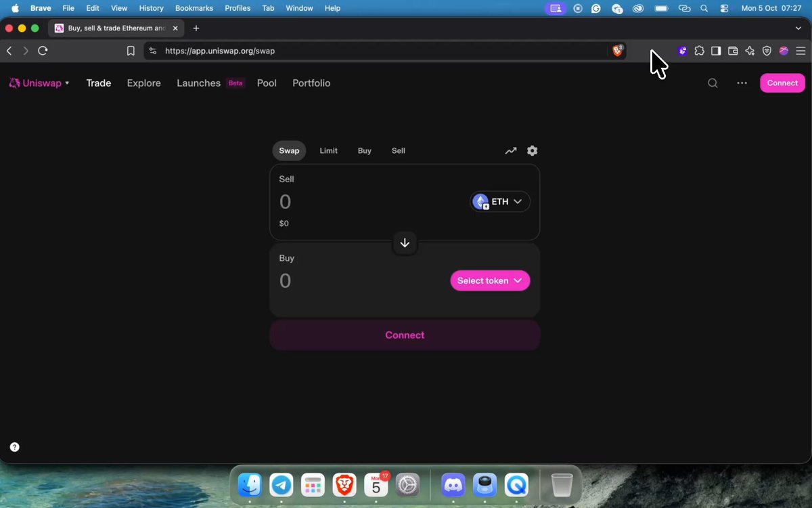Open the Brave hamburger main menu
The image size is (812, 508).
[x=800, y=51]
